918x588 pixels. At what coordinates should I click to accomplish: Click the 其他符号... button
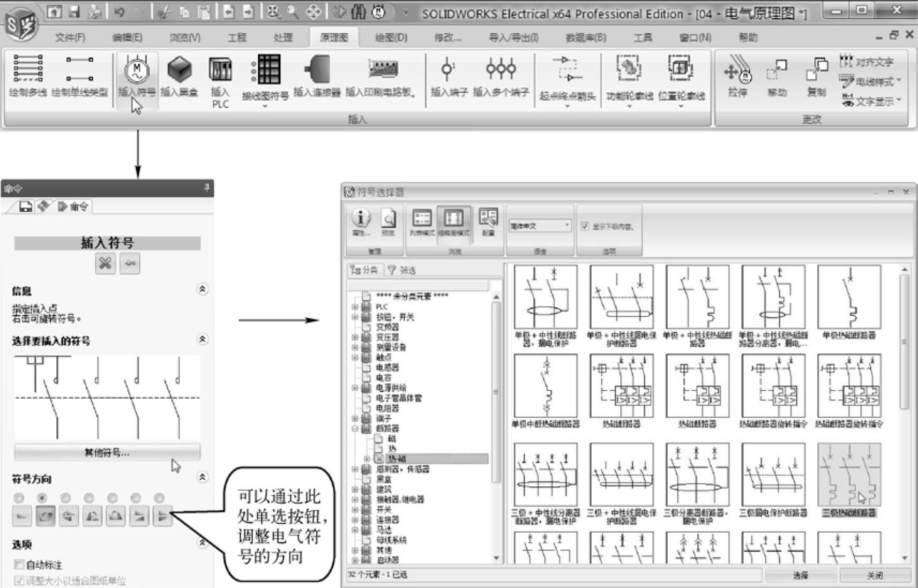point(107,452)
